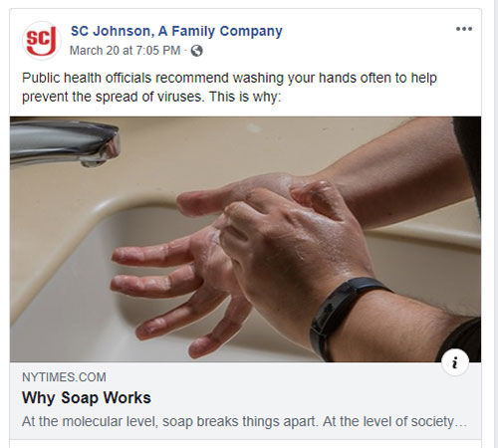Click the SC Johnson logo avatar
This screenshot has height=448, width=498.
pos(42,41)
